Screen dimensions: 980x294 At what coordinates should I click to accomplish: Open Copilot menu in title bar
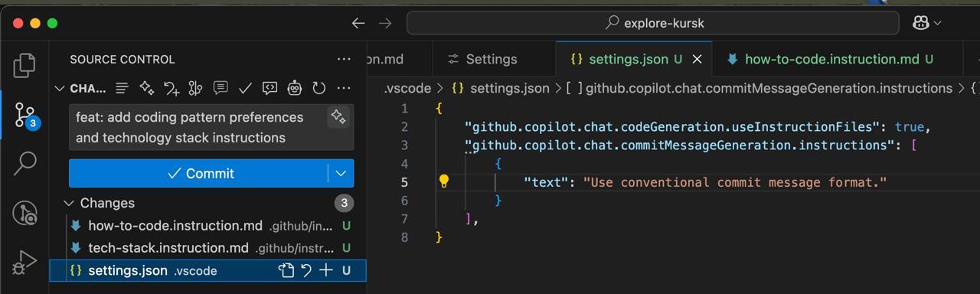(x=926, y=23)
